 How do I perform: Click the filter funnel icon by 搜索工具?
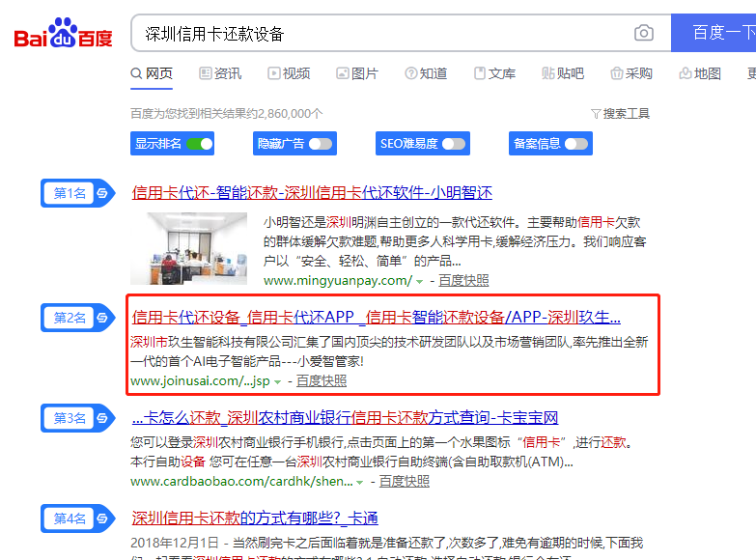(596, 114)
